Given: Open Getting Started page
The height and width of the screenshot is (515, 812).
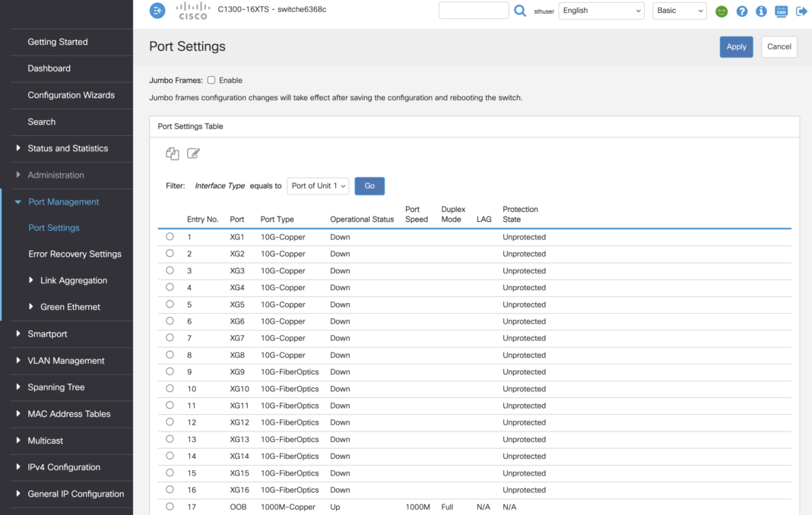Looking at the screenshot, I should click(x=58, y=42).
